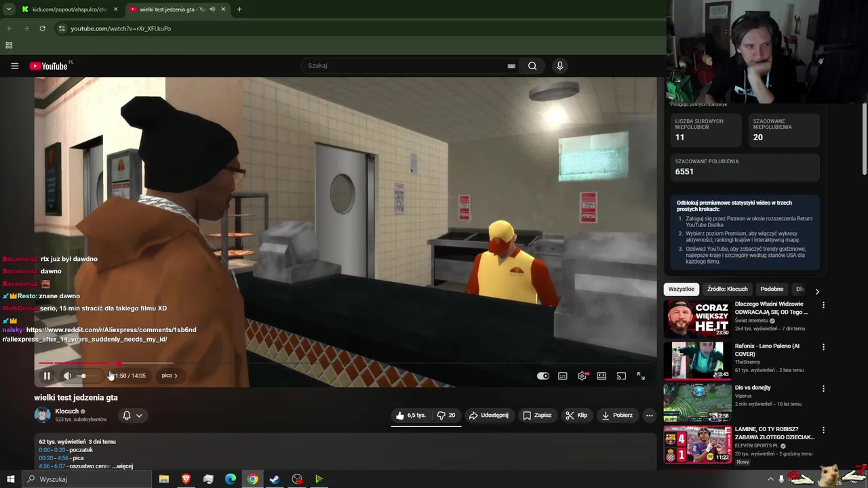Open the 'Dis vs donejty' video thumbnail
This screenshot has height=488, width=868.
[x=697, y=402]
